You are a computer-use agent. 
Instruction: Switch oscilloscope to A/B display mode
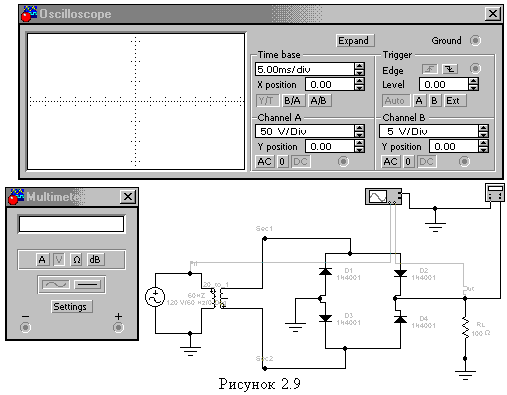tap(319, 101)
